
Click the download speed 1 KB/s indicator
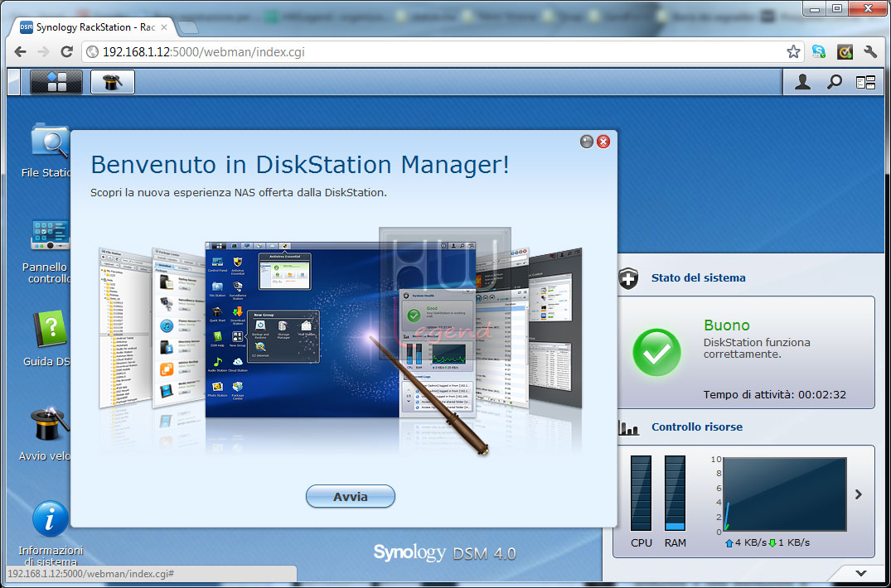tap(789, 542)
